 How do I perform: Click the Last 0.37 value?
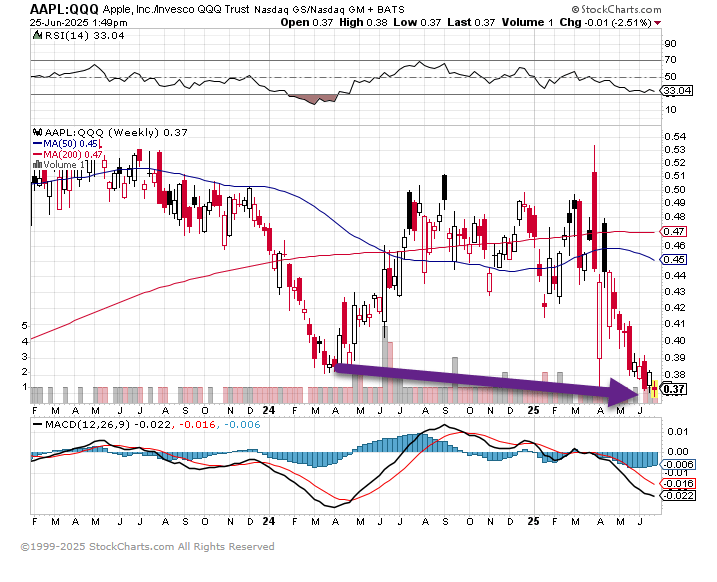471,22
